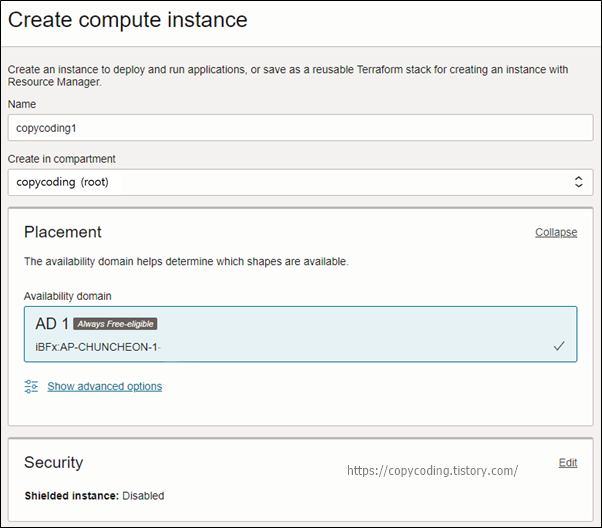
Task: Click the Security section heading
Action: click(54, 462)
